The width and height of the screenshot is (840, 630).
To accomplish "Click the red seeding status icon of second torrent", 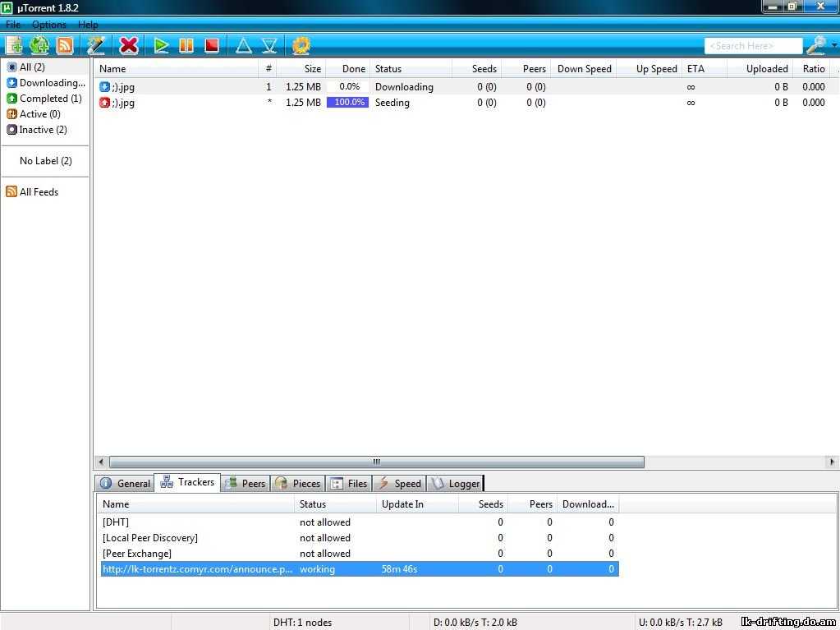I will pos(104,103).
